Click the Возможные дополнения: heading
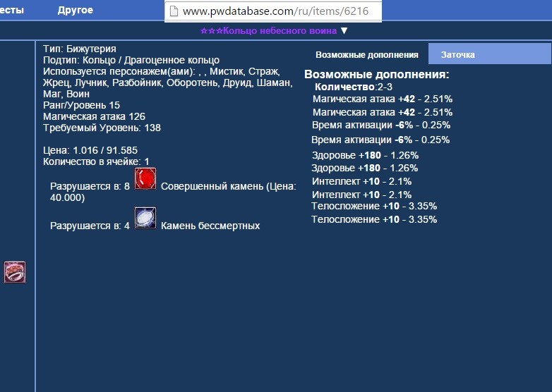 pyautogui.click(x=377, y=74)
